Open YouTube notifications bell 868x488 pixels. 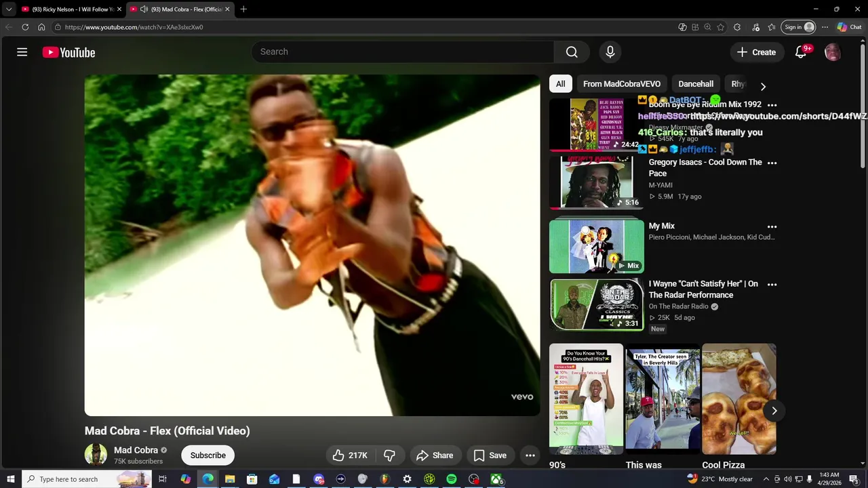pyautogui.click(x=801, y=52)
